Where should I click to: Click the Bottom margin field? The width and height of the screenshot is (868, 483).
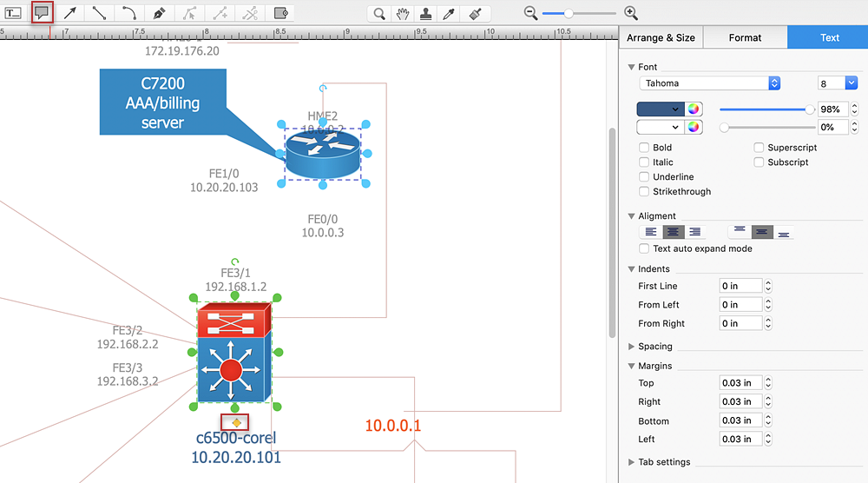[740, 420]
